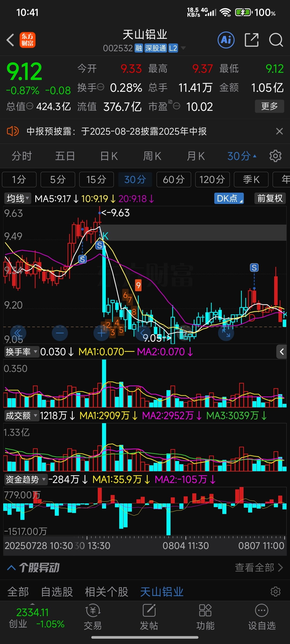This screenshot has width=290, height=644.
Task: Tap the announcement speaker icon
Action: coord(13,131)
